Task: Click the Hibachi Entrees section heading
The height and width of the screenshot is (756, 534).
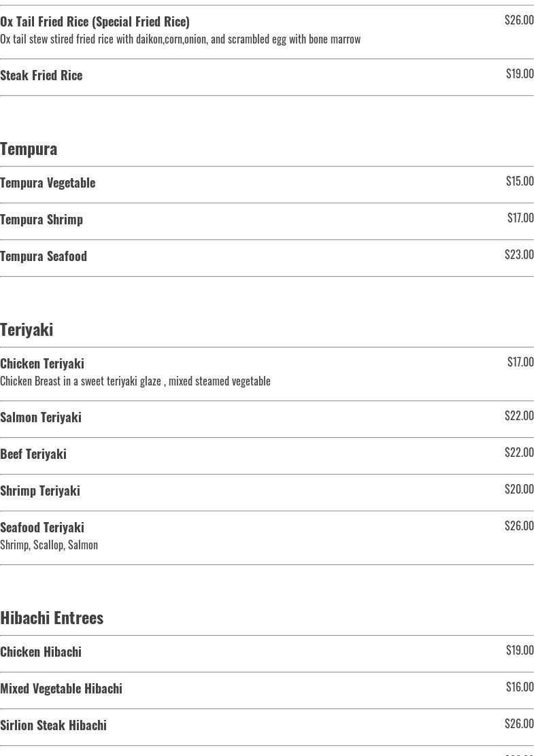Action: click(x=52, y=617)
